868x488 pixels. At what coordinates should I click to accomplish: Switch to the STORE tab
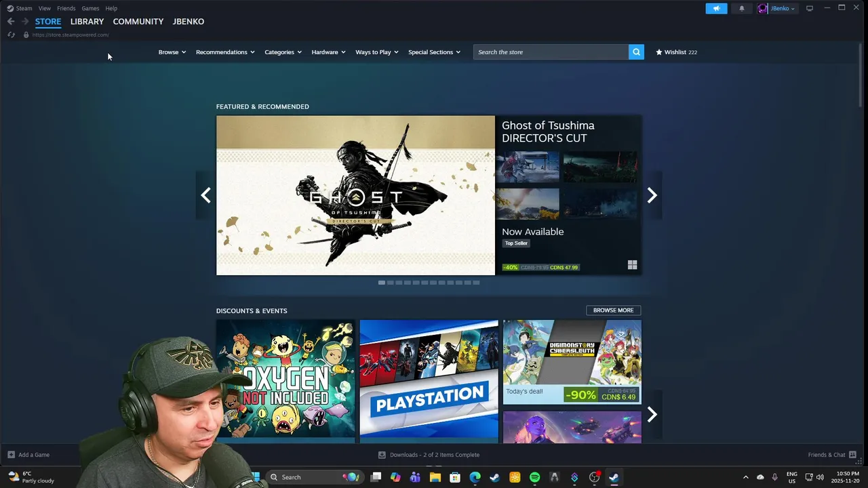point(48,22)
